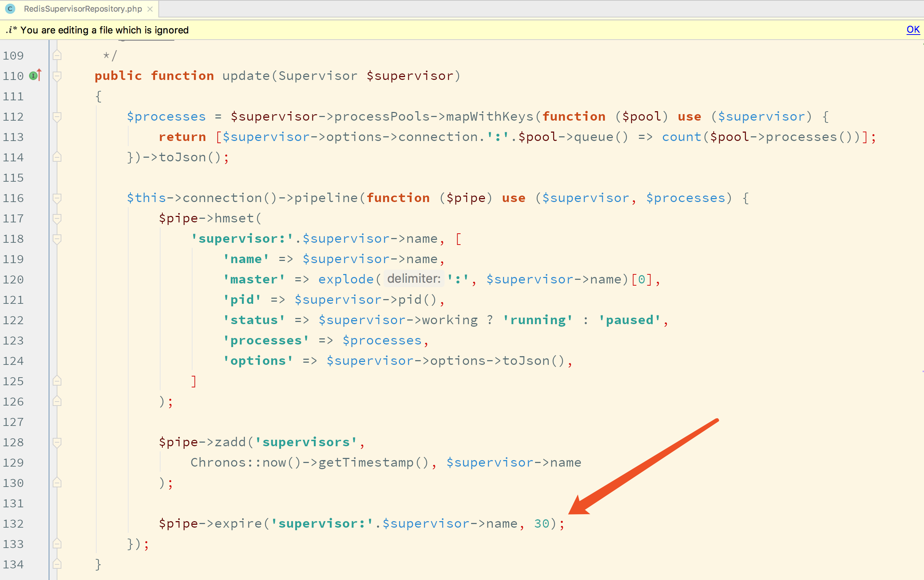Screen dimensions: 924x580
Task: Click line number 132 in the gutter
Action: (x=13, y=523)
